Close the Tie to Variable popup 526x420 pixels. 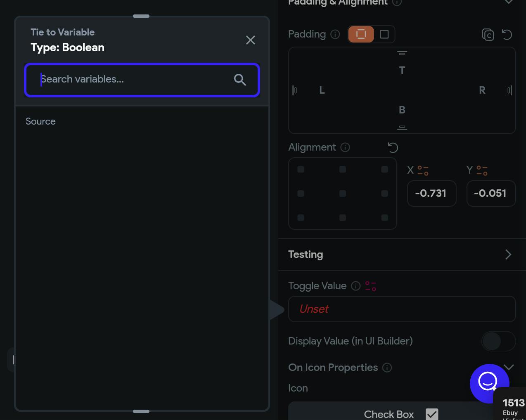(251, 40)
